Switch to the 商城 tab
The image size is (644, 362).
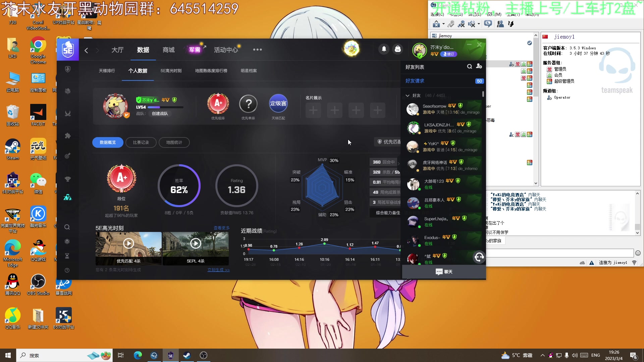pyautogui.click(x=168, y=50)
